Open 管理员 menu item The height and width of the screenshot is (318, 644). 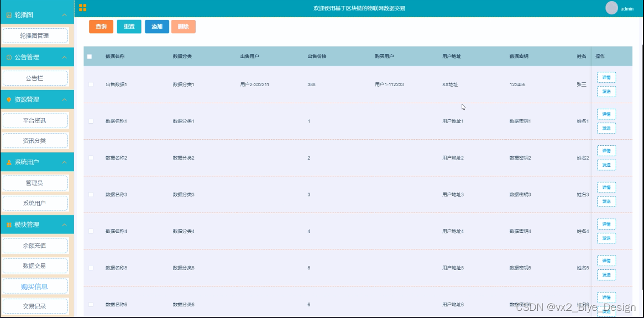(x=35, y=183)
